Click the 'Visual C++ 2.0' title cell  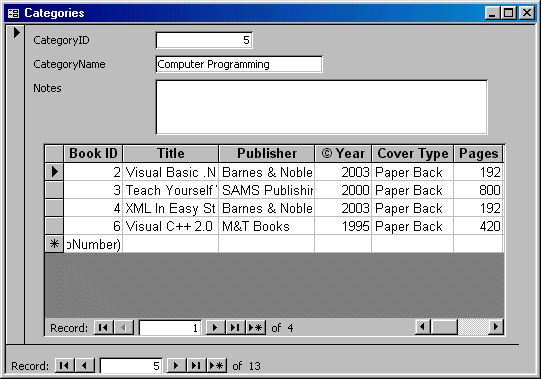tap(170, 226)
